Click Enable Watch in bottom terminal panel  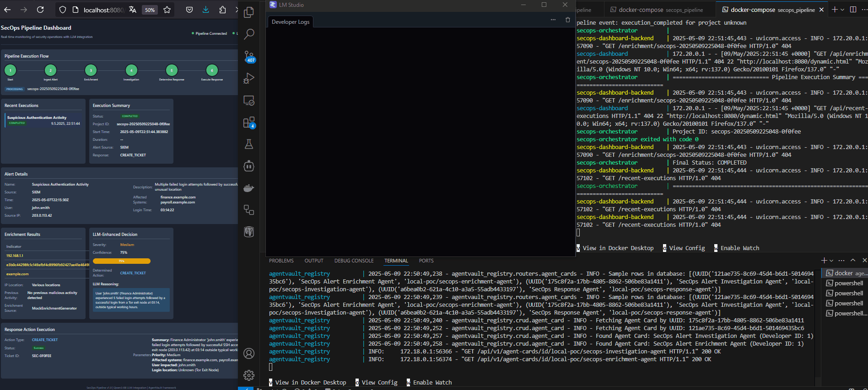[432, 382]
